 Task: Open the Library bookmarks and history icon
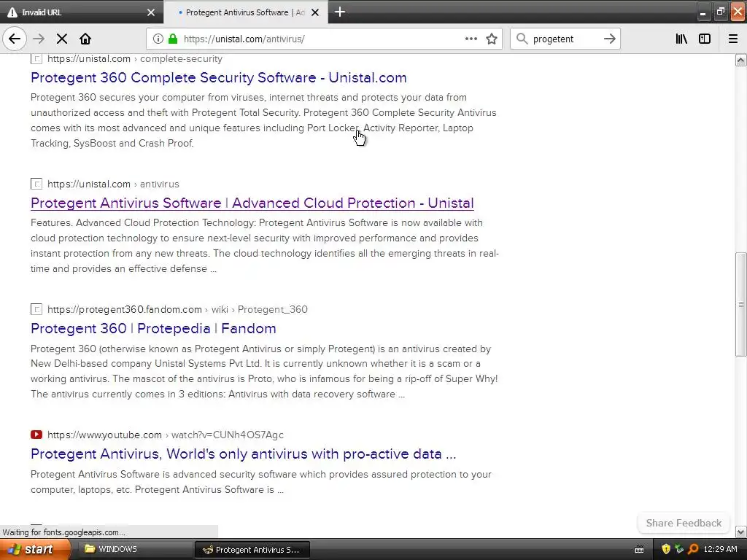tap(681, 39)
